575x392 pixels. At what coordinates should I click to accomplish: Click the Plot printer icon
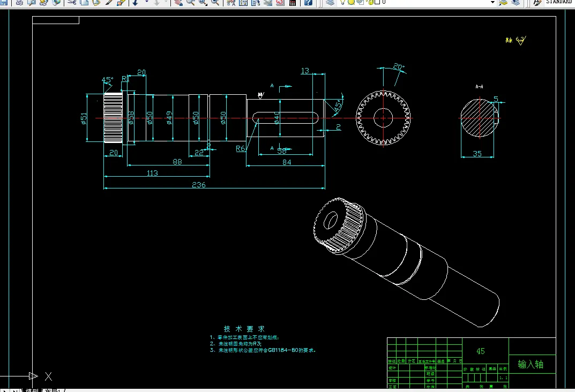pyautogui.click(x=19, y=2)
